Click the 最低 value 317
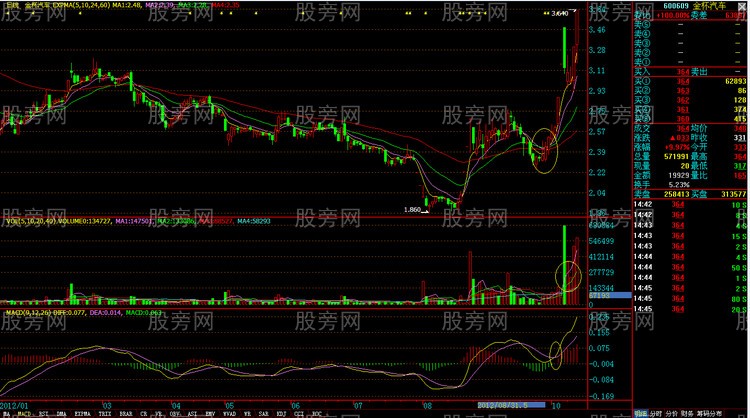The width and height of the screenshot is (750, 418). pos(740,166)
